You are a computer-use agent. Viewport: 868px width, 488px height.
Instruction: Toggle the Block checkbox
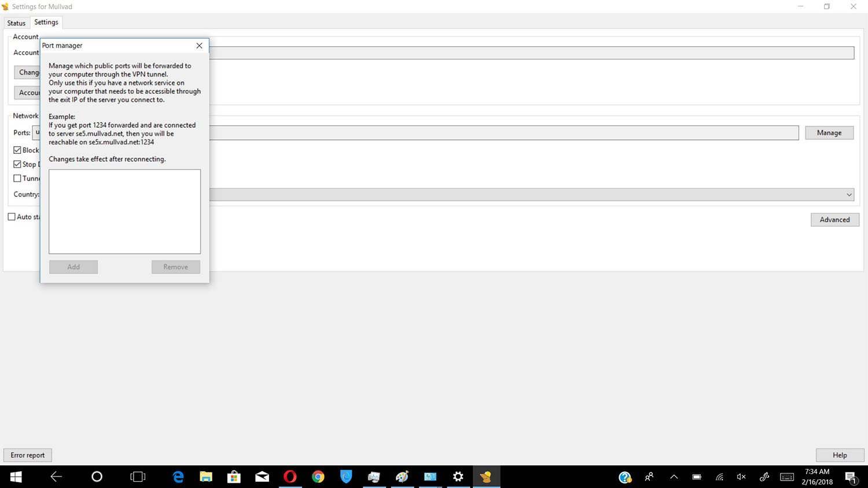point(17,150)
